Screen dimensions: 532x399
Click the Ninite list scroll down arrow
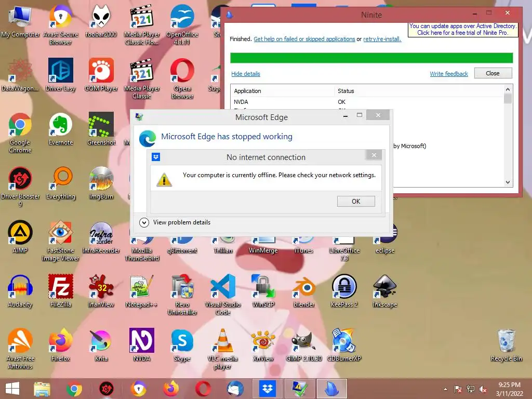coord(508,182)
